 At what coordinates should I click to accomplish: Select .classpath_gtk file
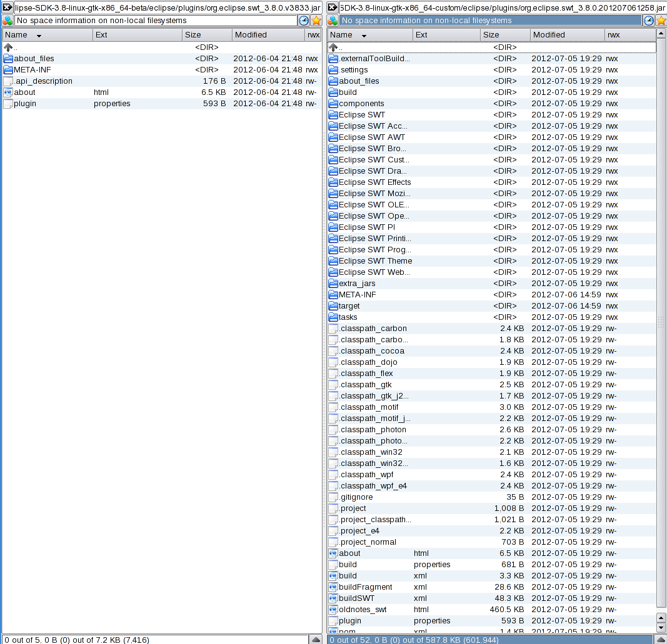click(492, 385)
